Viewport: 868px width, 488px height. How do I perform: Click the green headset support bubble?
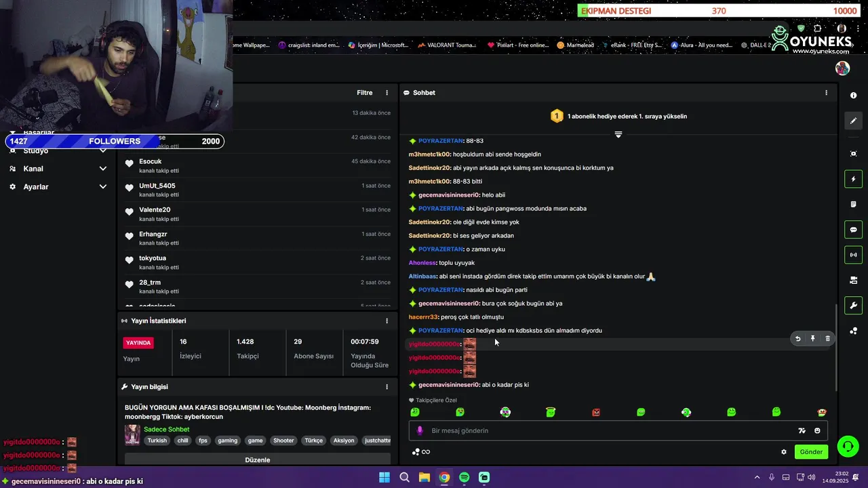tap(848, 446)
